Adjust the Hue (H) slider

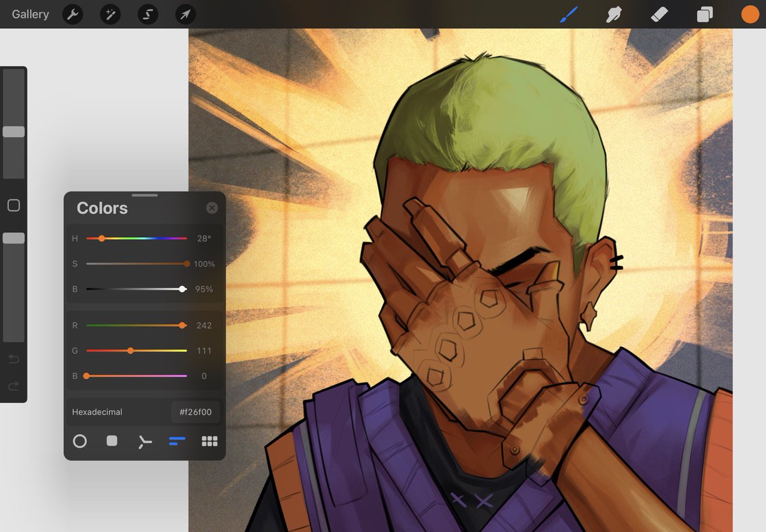[x=137, y=239]
